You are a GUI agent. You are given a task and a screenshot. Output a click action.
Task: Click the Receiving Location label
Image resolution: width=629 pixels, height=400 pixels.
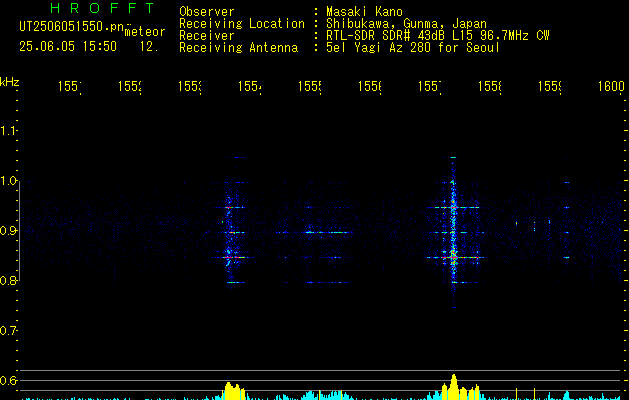coord(242,24)
